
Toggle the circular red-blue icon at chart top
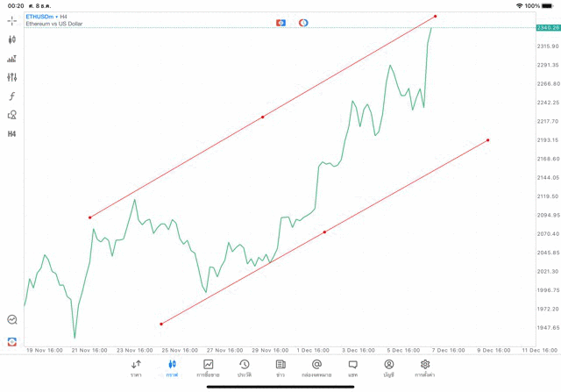(303, 22)
